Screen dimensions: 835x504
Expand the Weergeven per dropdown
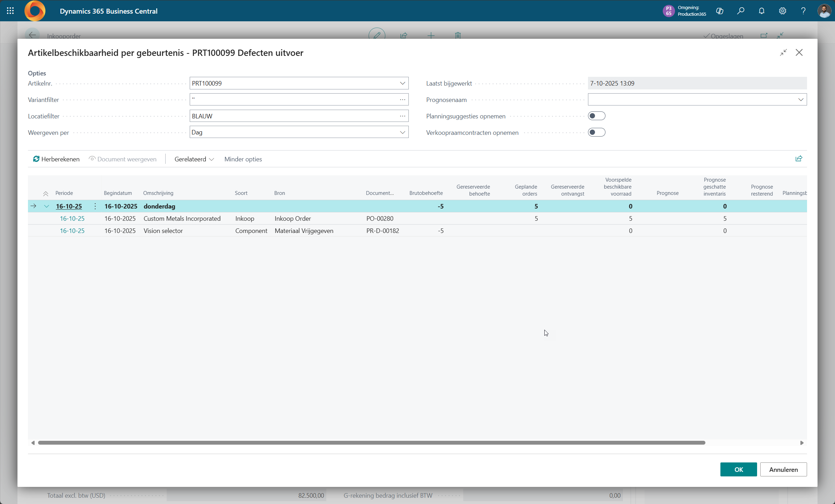pyautogui.click(x=402, y=132)
